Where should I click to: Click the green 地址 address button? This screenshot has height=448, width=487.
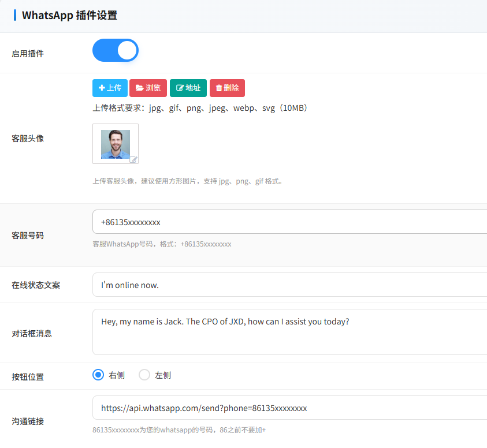188,88
